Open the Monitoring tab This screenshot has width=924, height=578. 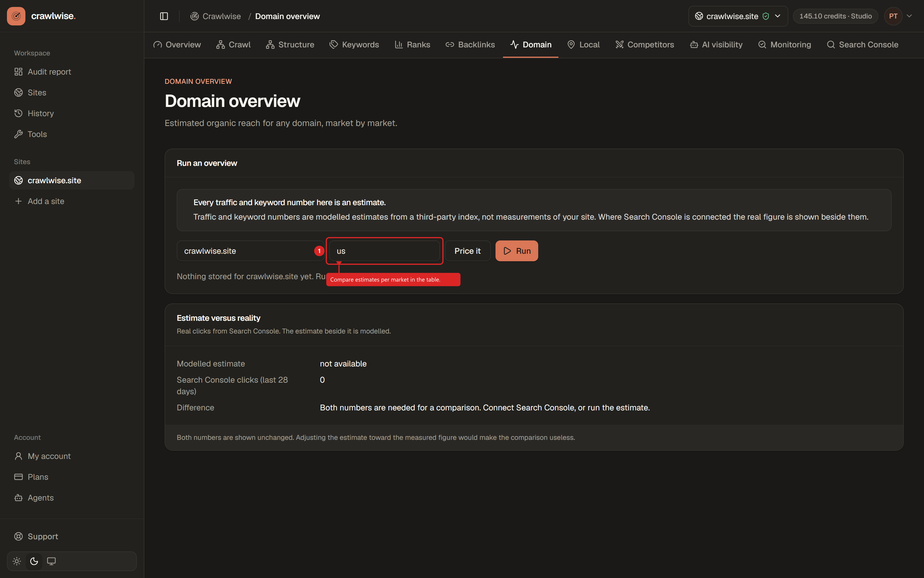click(784, 45)
